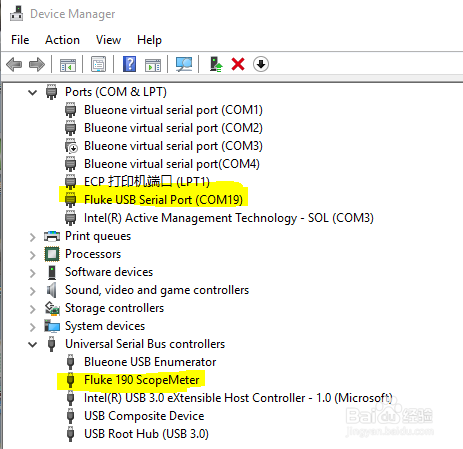Open the Properties toolbar icon

tap(98, 64)
